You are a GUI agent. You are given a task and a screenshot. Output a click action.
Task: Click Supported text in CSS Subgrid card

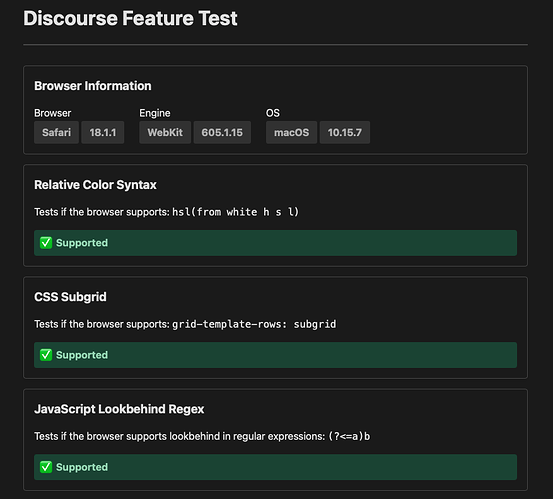[82, 355]
